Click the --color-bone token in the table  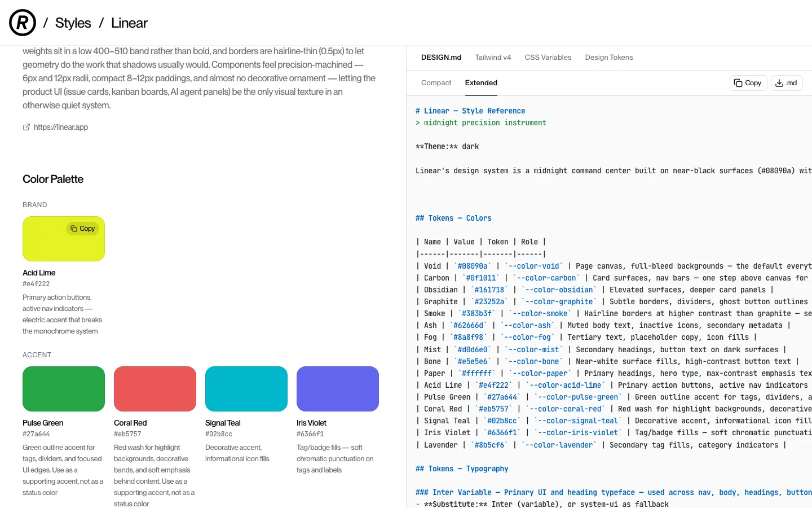point(534,362)
